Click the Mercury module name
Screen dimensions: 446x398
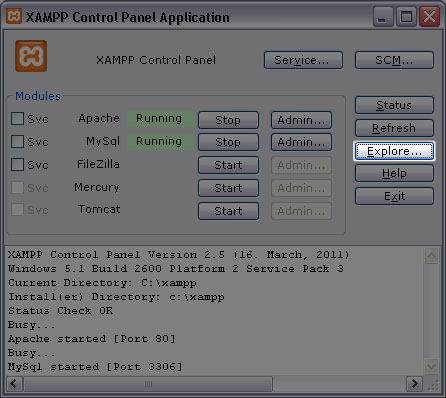97,187
